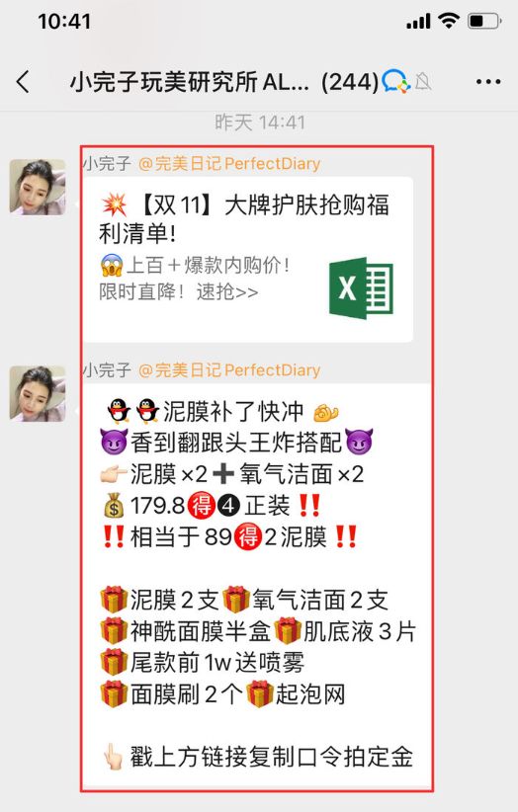This screenshot has width=518, height=812.
Task: Open the 双11 大牌护肤抢购福利清单 card
Action: [249, 259]
